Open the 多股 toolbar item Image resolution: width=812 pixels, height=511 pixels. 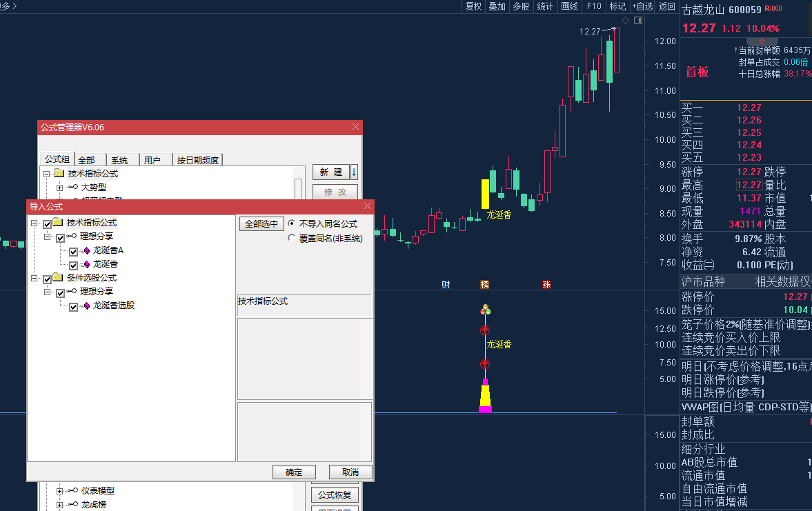point(521,6)
